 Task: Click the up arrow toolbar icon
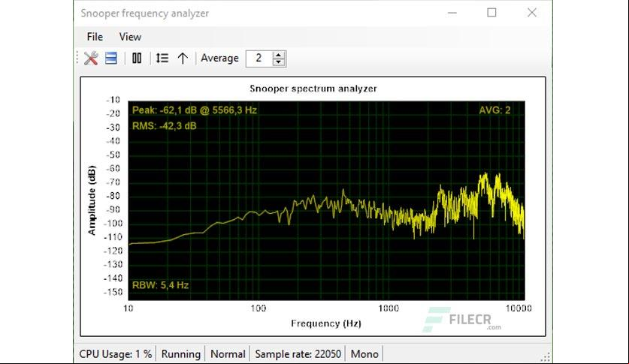click(x=183, y=59)
